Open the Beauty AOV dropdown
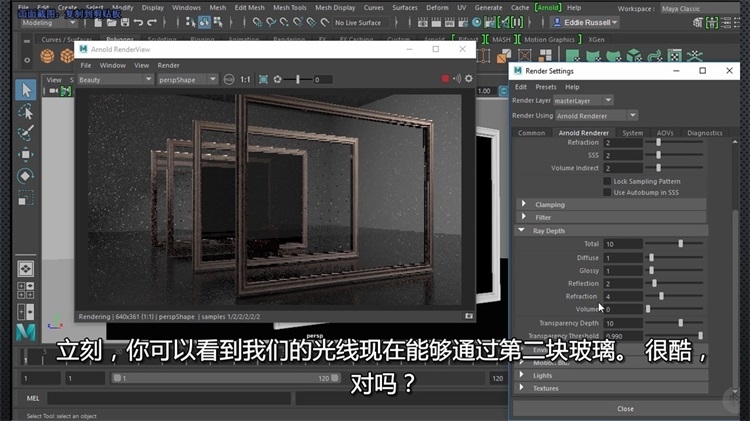The image size is (750, 421). click(x=115, y=79)
